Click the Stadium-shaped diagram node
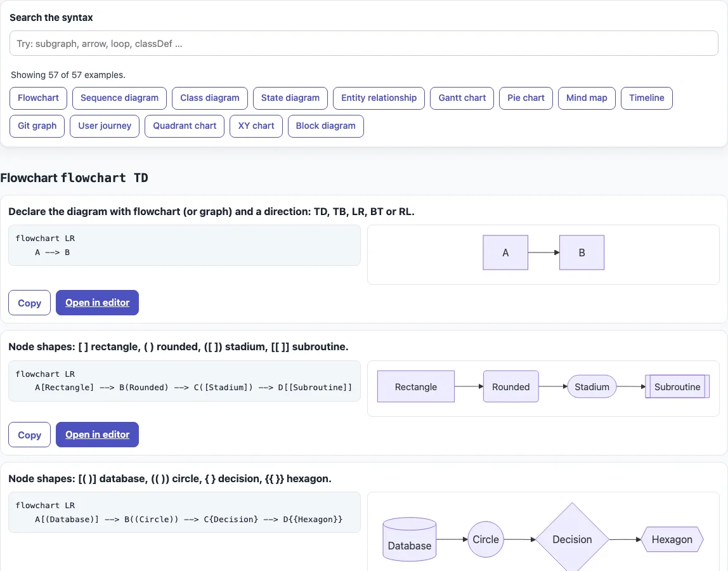The image size is (728, 571). [592, 386]
